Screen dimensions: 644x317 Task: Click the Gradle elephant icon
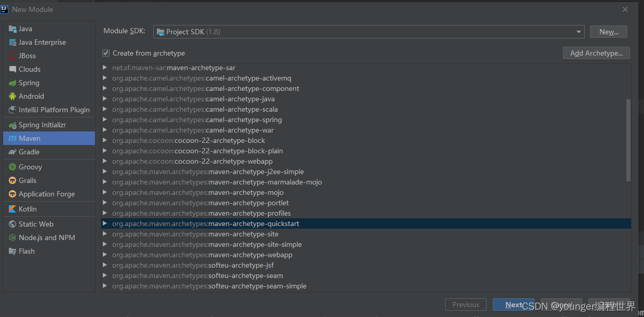[x=13, y=152]
